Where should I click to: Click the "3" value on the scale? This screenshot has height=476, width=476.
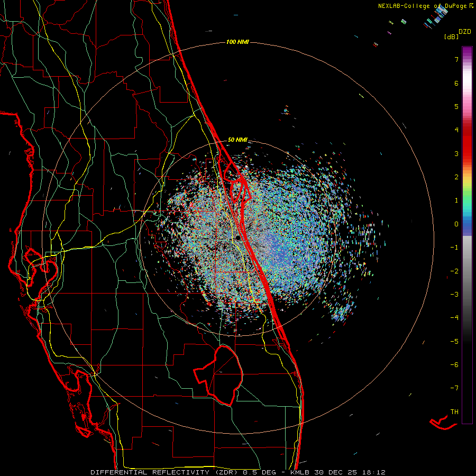coord(456,153)
